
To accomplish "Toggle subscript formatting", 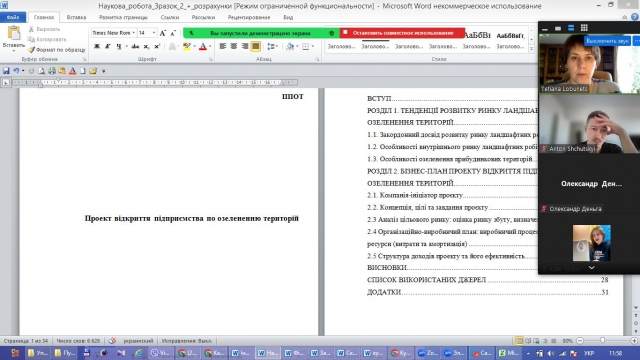I will 146,47.
